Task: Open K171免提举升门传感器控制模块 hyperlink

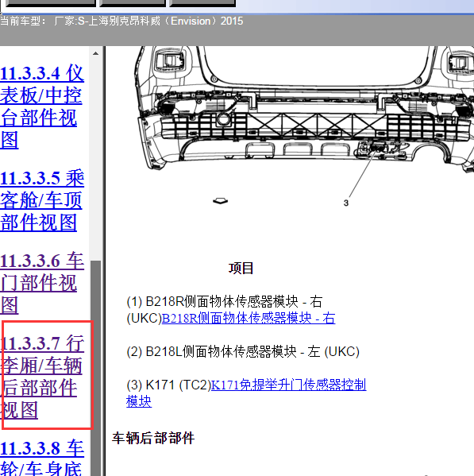Action: point(246,393)
